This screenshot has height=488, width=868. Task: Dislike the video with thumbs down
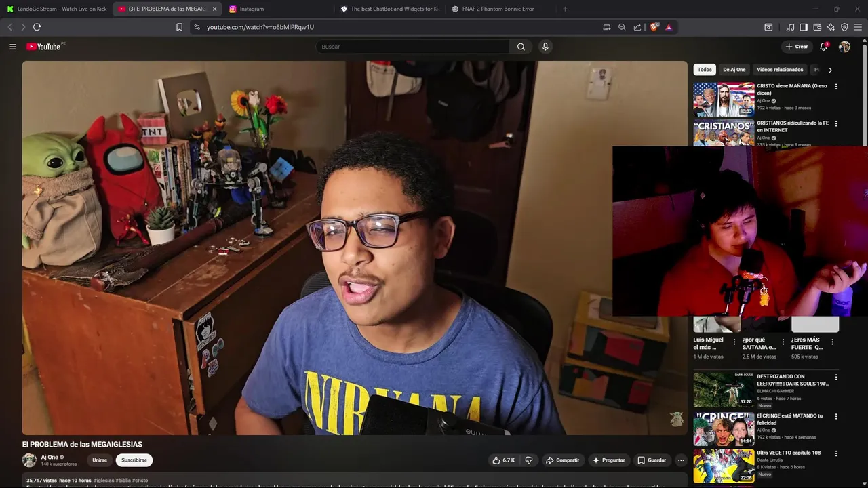click(x=529, y=460)
